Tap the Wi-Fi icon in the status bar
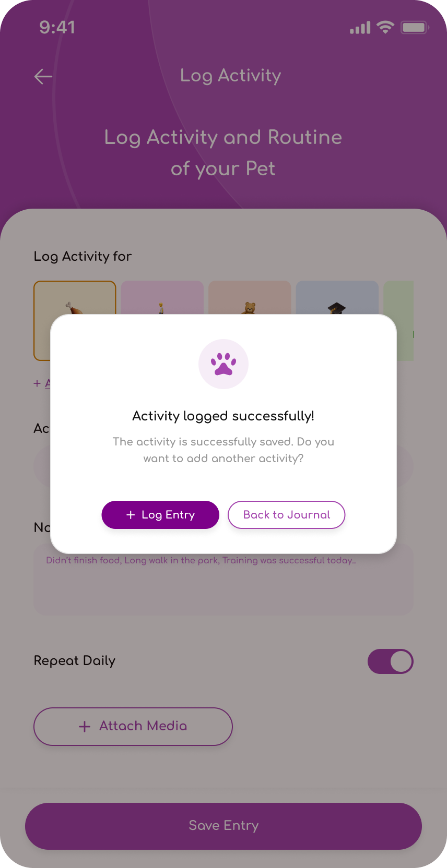447x868 pixels. tap(385, 27)
